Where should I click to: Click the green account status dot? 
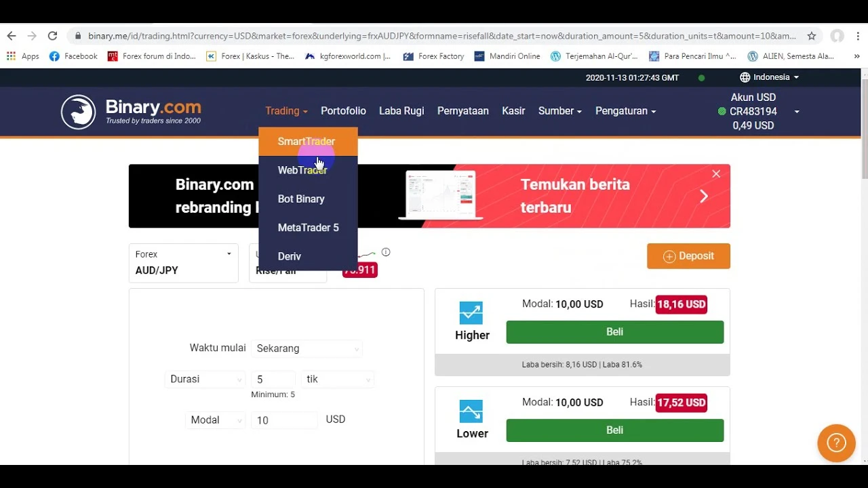722,111
